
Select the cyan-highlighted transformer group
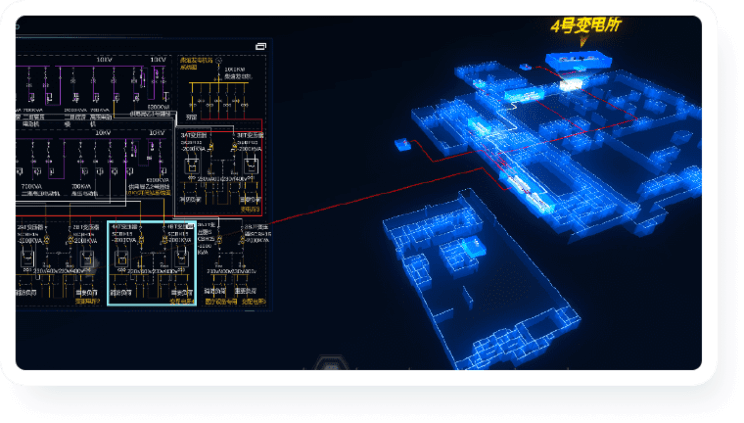tap(150, 263)
